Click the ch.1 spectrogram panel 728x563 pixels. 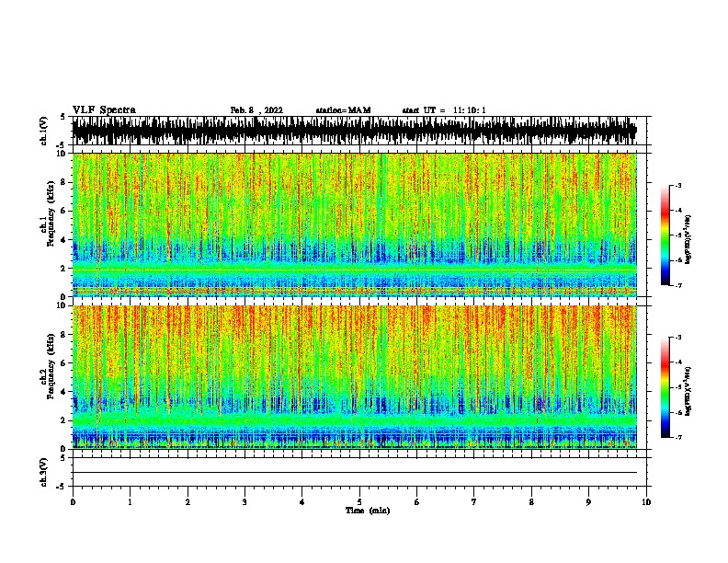354,224
